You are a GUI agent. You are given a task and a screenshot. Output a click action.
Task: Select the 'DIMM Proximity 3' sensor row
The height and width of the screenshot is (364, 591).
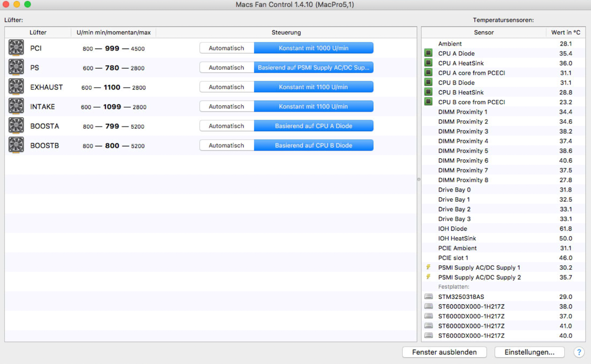(504, 131)
